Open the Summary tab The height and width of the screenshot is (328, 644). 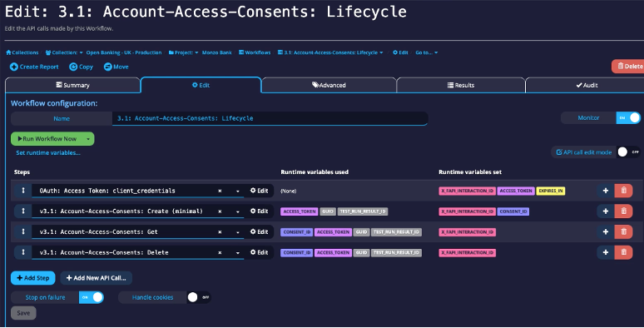72,85
